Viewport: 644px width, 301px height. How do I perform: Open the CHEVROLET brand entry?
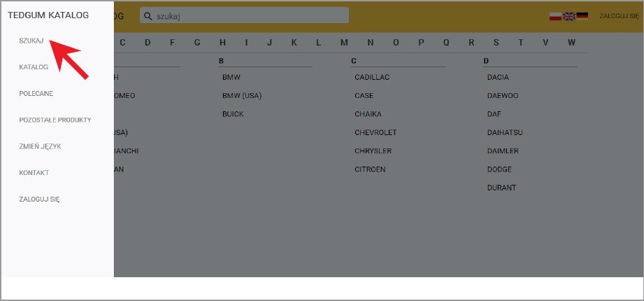[375, 132]
